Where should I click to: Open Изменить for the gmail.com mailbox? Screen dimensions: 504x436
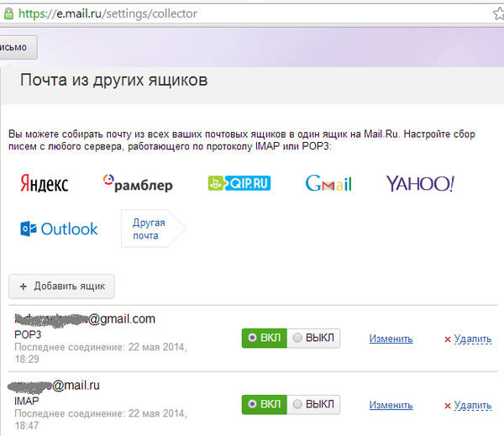(x=391, y=339)
